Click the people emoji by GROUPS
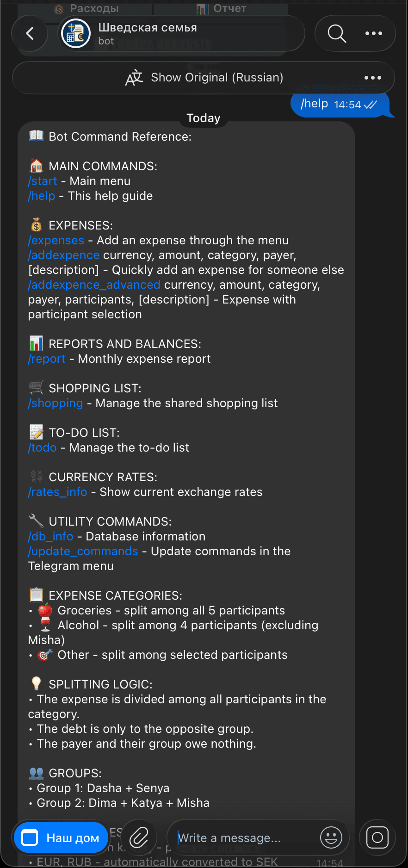The width and height of the screenshot is (408, 868). (36, 773)
